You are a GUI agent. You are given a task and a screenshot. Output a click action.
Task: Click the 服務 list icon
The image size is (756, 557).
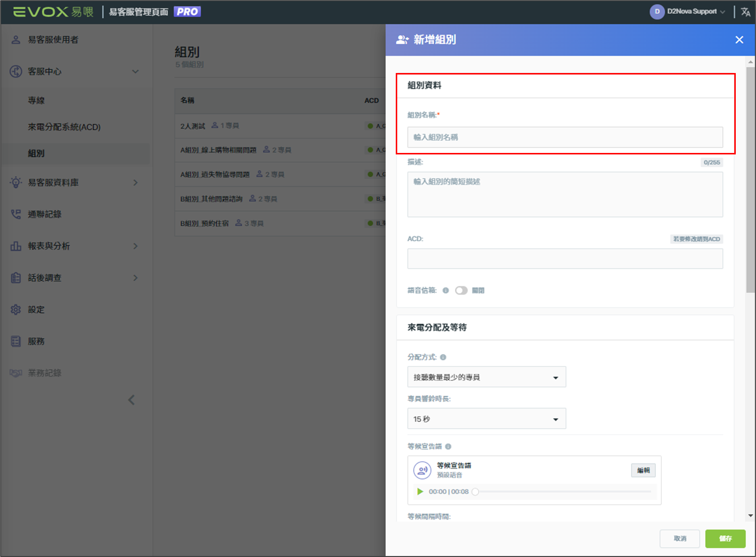click(16, 341)
